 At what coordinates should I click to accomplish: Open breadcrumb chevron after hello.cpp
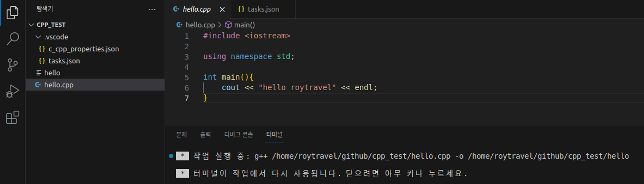coord(220,25)
